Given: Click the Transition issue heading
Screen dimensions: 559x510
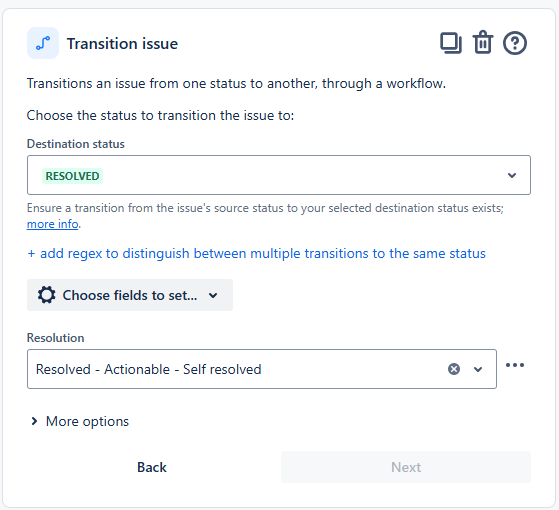Looking at the screenshot, I should click(x=122, y=43).
